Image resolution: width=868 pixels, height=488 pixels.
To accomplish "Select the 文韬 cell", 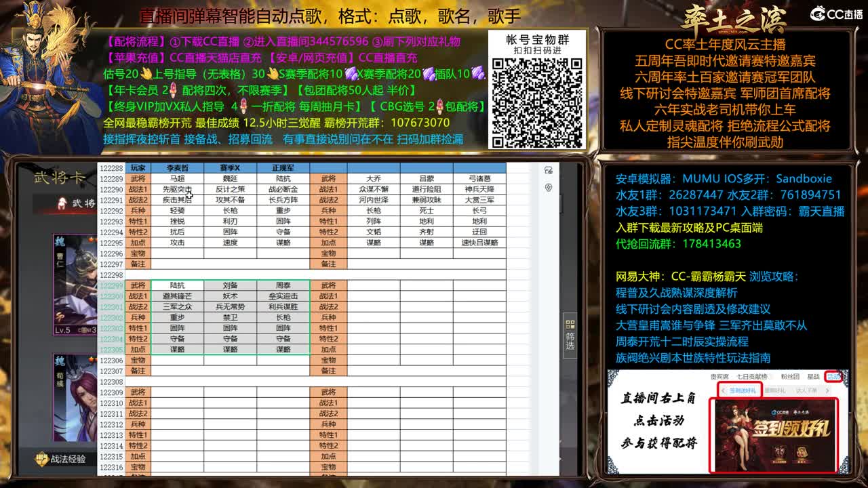I will [x=374, y=232].
